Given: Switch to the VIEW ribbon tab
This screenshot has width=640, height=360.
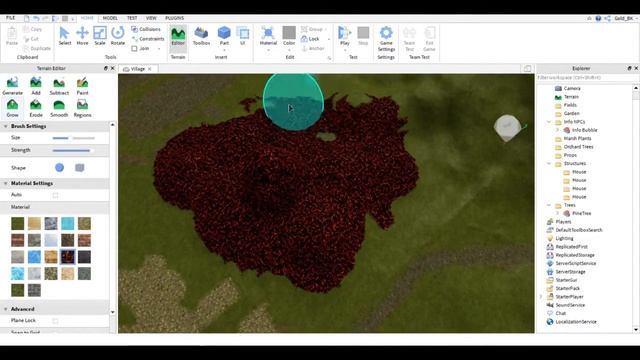Looking at the screenshot, I should point(151,18).
